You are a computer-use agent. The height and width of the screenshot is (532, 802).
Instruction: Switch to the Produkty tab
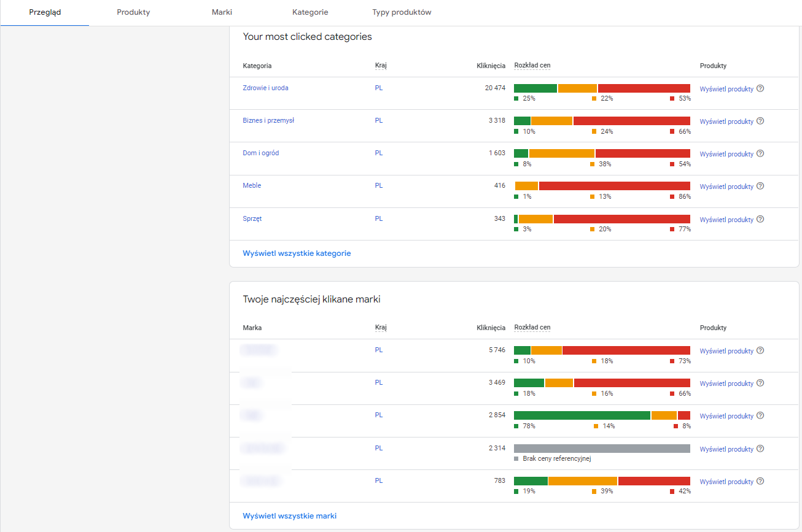133,12
